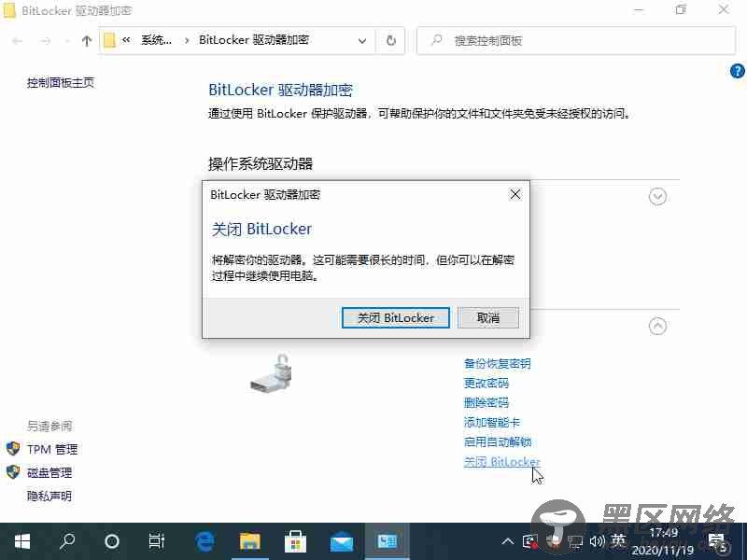Open the help question mark icon
747x560 pixels.
click(x=737, y=72)
